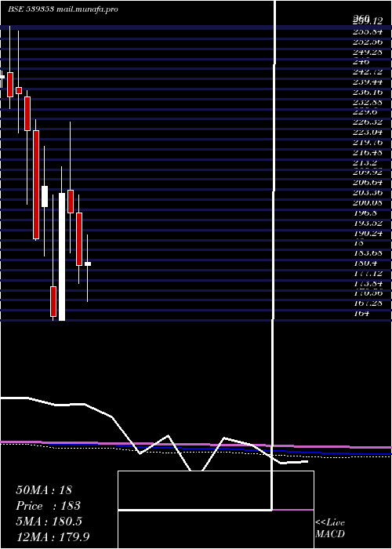Click the 196.8 price axis label

click(x=365, y=213)
